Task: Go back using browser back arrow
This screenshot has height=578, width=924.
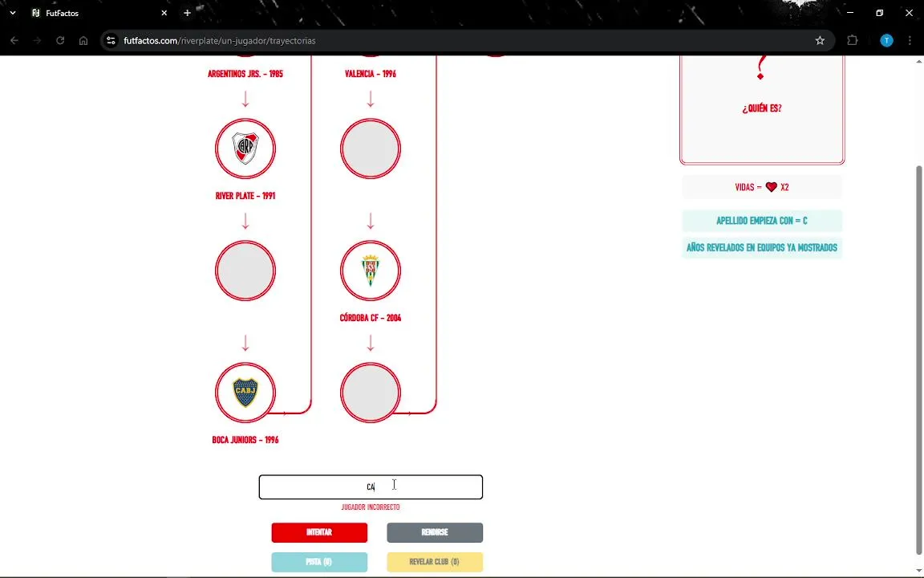Action: click(x=14, y=41)
